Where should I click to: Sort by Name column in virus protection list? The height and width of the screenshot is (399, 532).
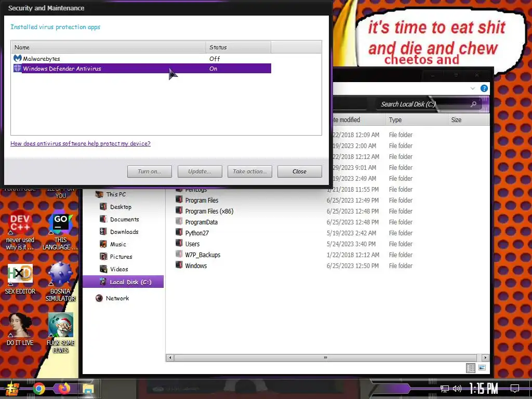pyautogui.click(x=108, y=47)
